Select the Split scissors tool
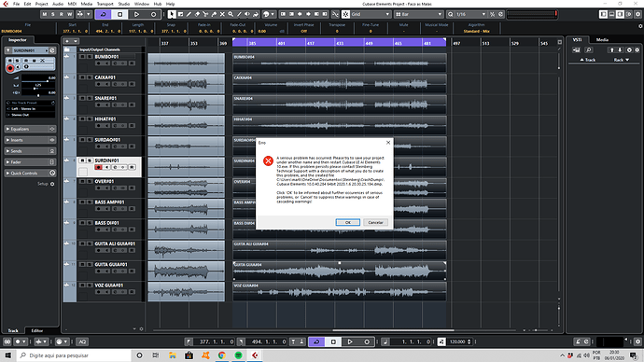This screenshot has height=362, width=644. point(205,14)
